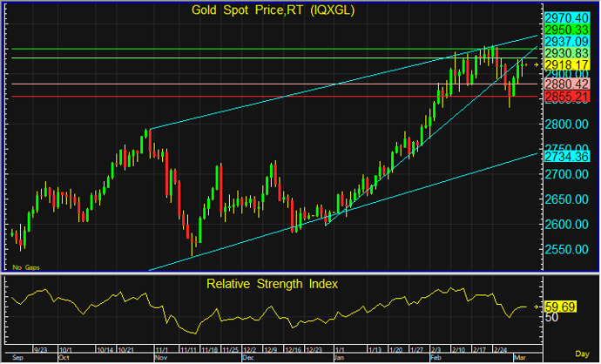
Task: Select the yellow 2918.17 current price label
Action: pos(569,65)
